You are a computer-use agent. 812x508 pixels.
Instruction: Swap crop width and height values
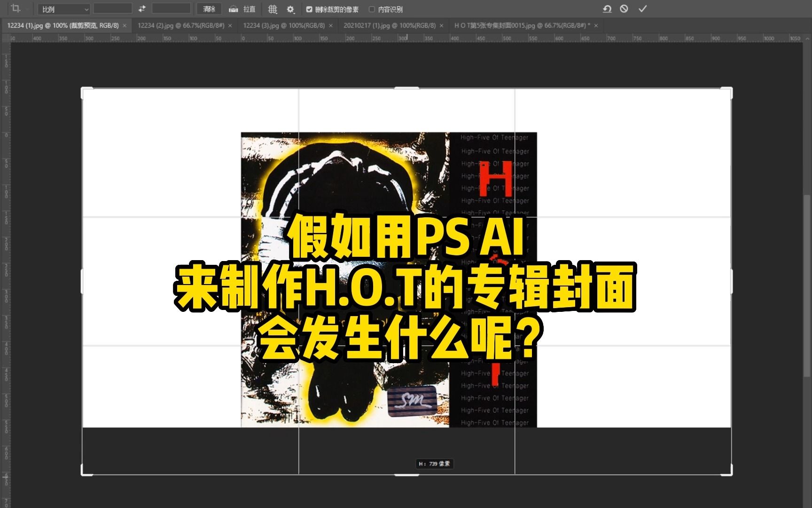(142, 9)
